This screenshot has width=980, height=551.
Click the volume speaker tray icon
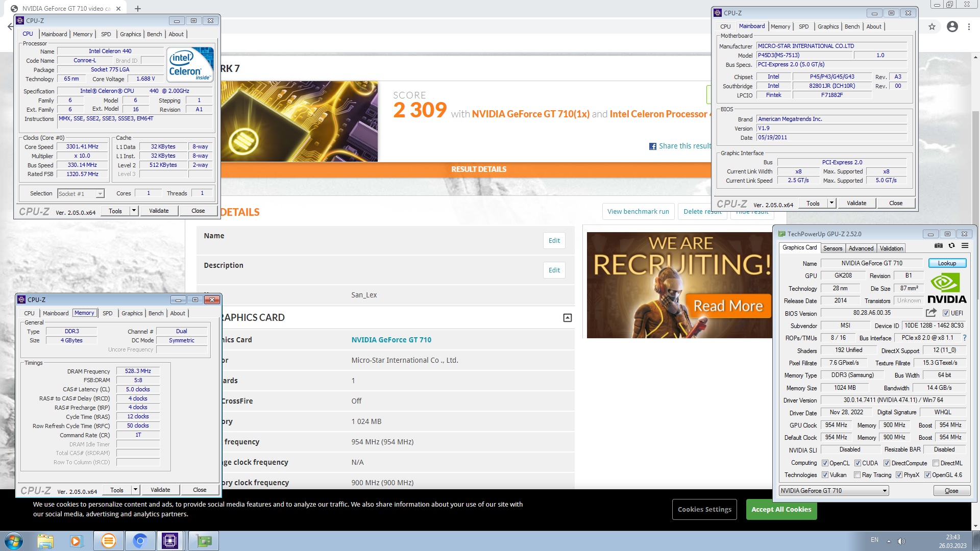pyautogui.click(x=901, y=541)
